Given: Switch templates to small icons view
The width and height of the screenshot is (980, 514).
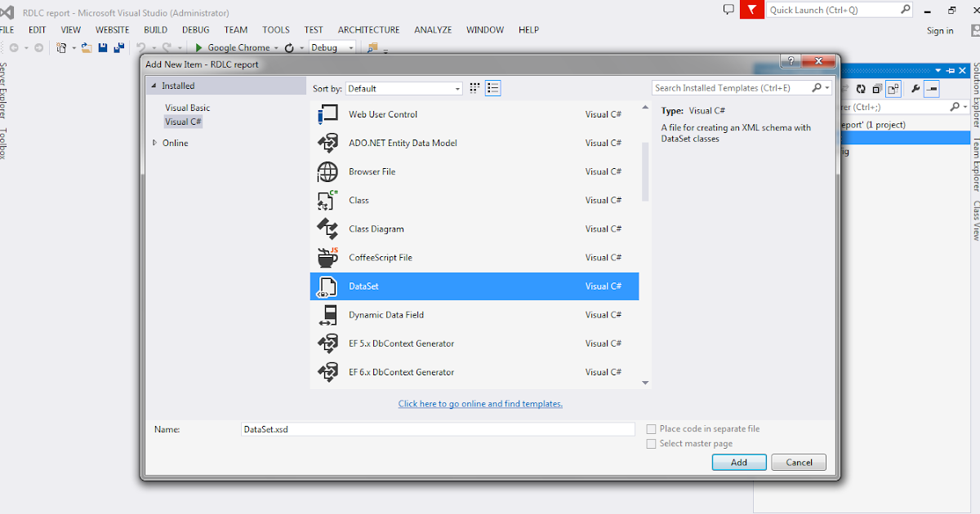Looking at the screenshot, I should tap(474, 88).
